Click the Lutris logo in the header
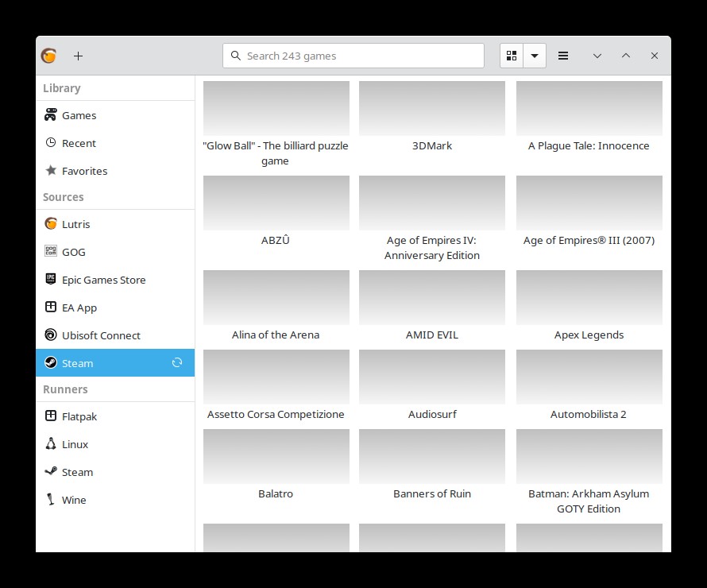 (48, 56)
